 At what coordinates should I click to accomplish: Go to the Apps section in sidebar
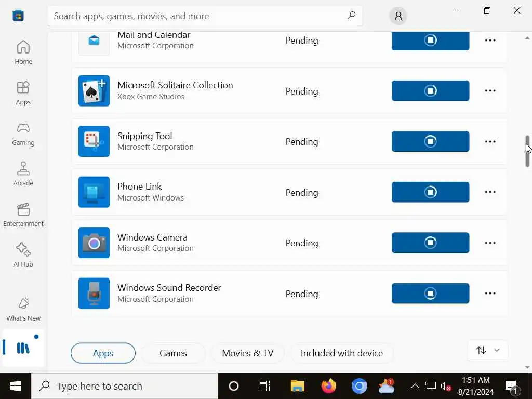coord(23,93)
